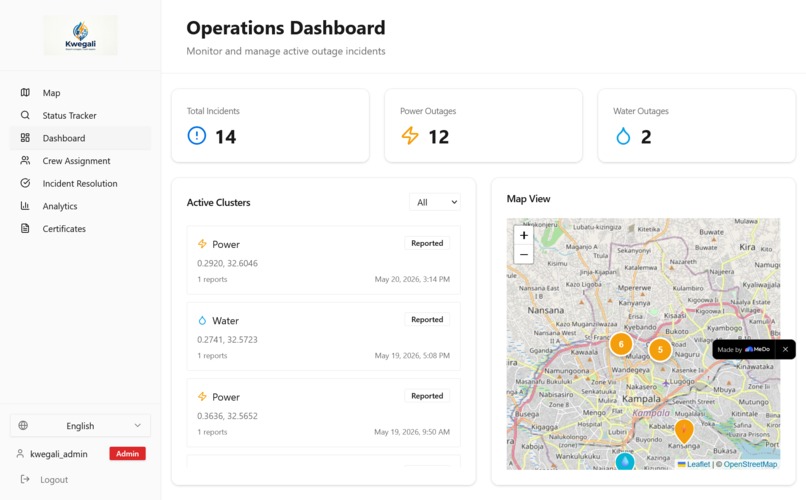Click the Kwegali logo in the sidebar
This screenshot has width=806, height=500.
tap(80, 35)
